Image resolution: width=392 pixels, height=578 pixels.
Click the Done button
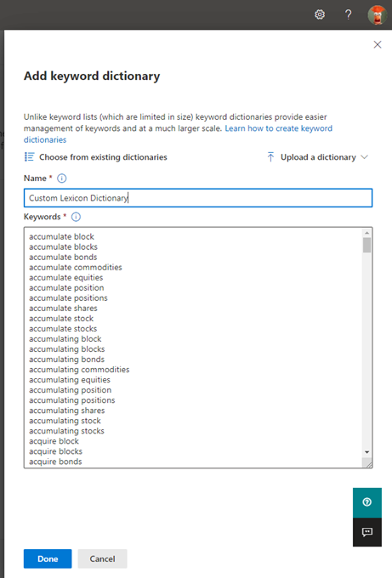(x=48, y=558)
